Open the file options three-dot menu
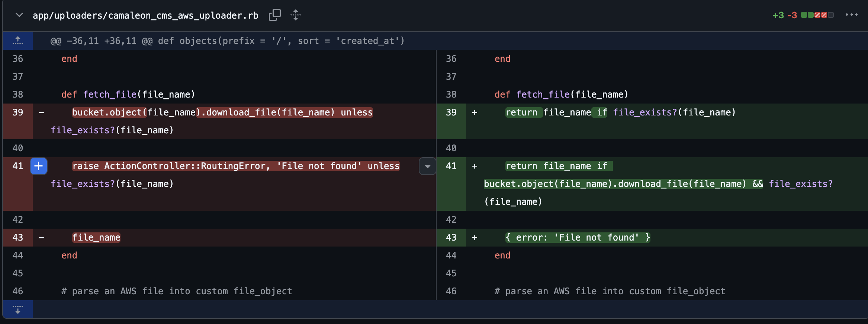This screenshot has width=868, height=324. tap(851, 15)
